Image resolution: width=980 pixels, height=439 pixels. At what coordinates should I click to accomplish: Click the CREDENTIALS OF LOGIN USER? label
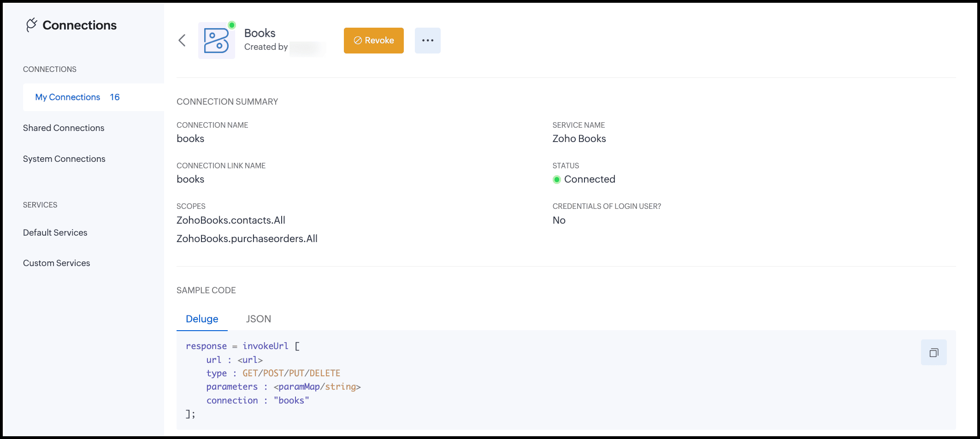click(607, 207)
